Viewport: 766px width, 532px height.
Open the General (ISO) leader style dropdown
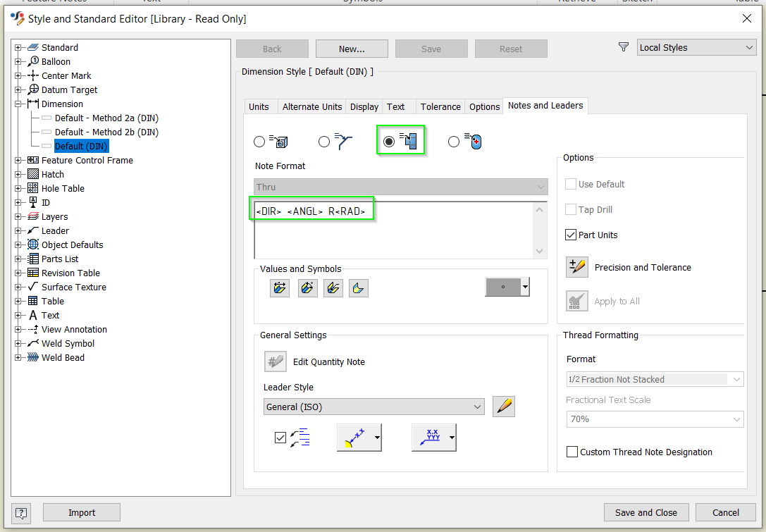tap(373, 407)
